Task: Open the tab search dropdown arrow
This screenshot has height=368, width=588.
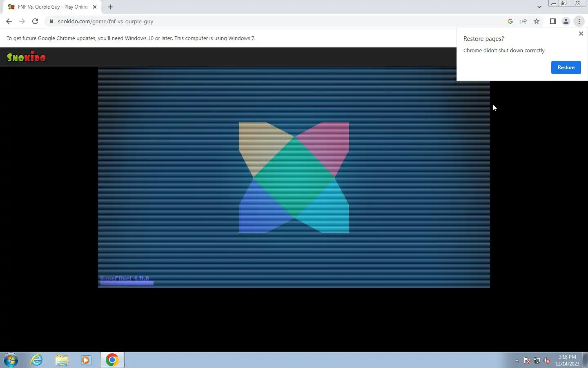Action: [539, 7]
